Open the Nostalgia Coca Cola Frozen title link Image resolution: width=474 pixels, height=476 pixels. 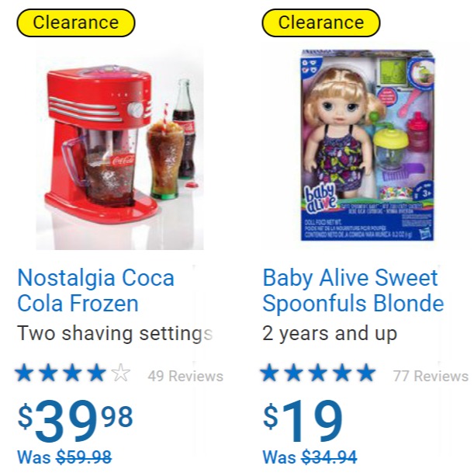96,290
